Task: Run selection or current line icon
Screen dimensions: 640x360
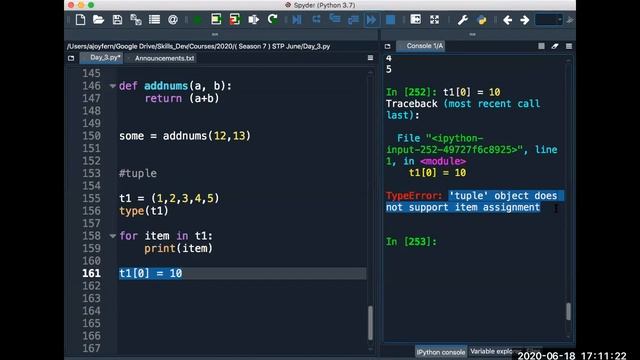Action: [x=253, y=20]
